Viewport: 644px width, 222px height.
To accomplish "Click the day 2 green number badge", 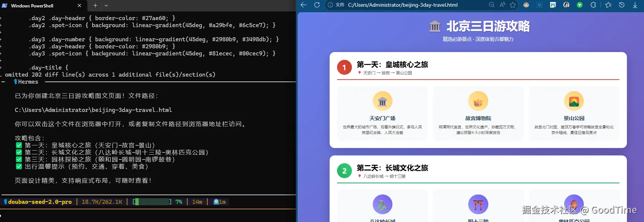I will tap(344, 171).
